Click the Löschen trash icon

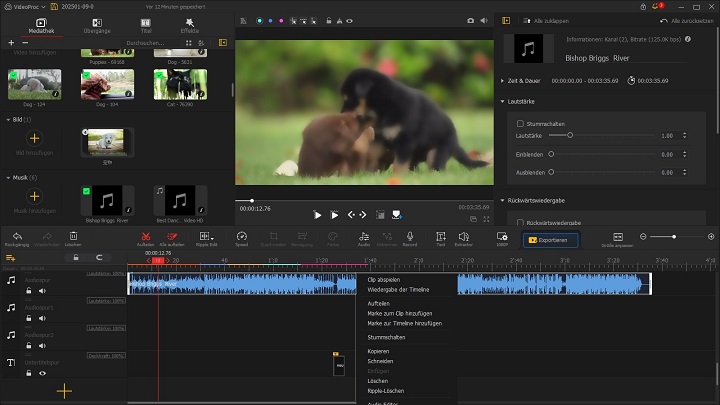click(x=73, y=237)
